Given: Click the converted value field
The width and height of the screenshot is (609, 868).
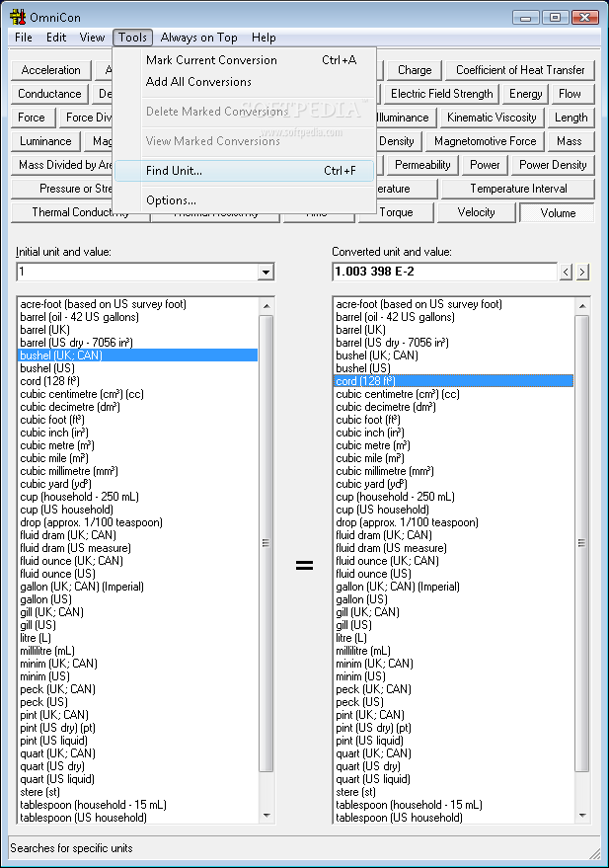Looking at the screenshot, I should pos(445,272).
